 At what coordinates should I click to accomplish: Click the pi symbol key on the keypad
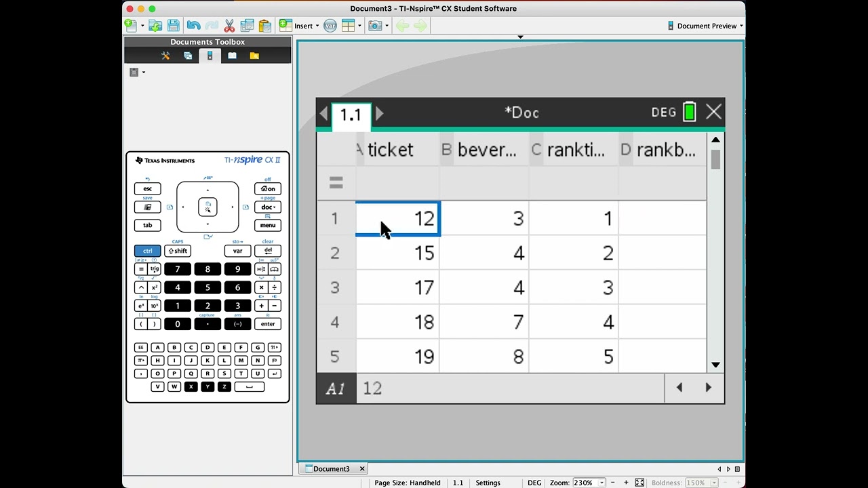point(141,361)
